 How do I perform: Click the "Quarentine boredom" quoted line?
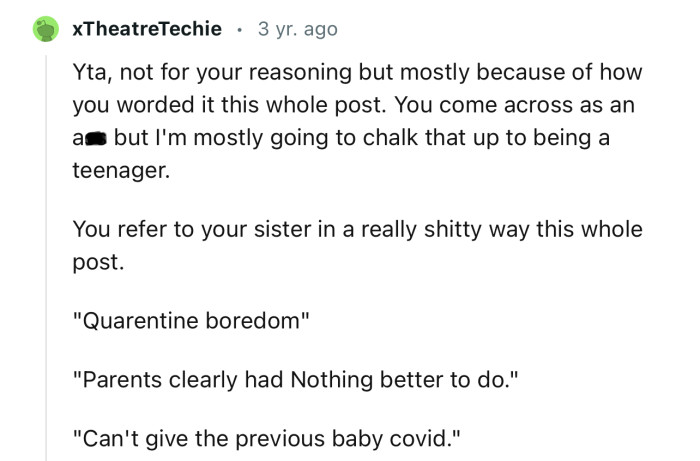coord(191,324)
